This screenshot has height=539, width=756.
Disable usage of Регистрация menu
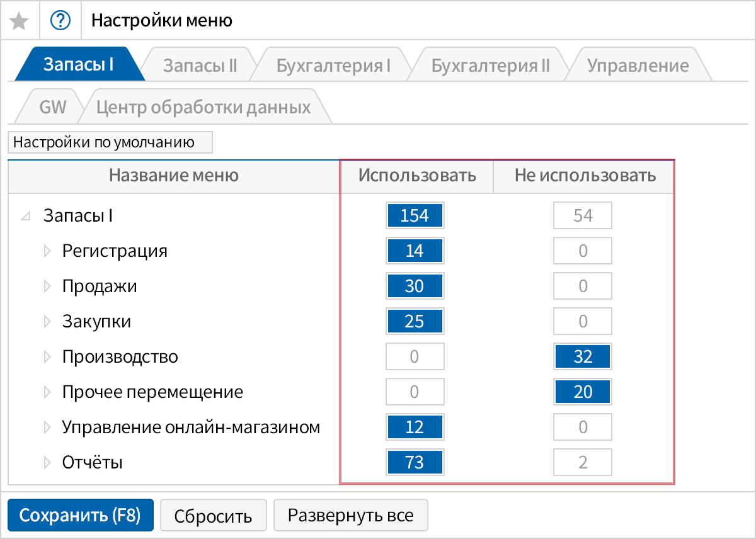point(582,251)
